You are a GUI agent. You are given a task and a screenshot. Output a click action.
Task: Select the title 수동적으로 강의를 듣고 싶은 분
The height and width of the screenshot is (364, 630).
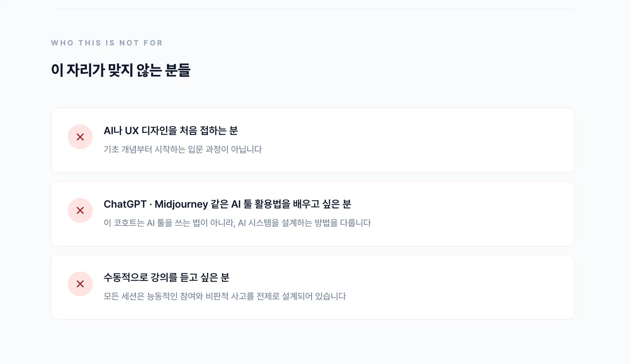[x=166, y=277]
